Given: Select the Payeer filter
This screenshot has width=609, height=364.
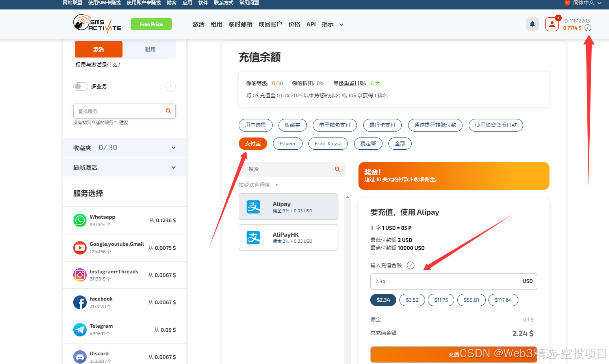Looking at the screenshot, I should coord(288,144).
